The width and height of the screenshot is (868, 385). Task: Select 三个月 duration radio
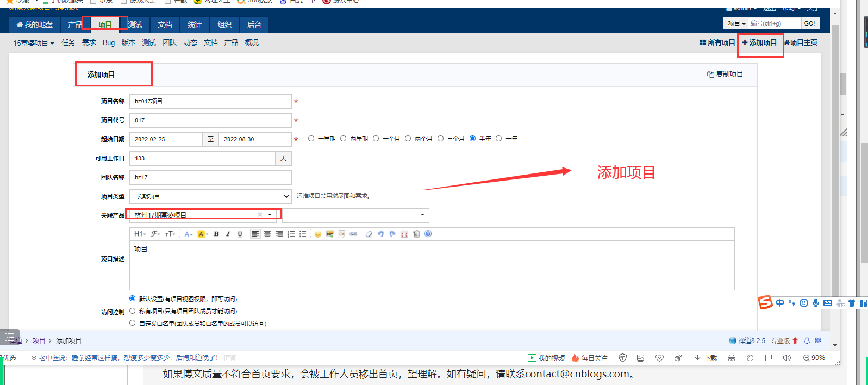440,139
